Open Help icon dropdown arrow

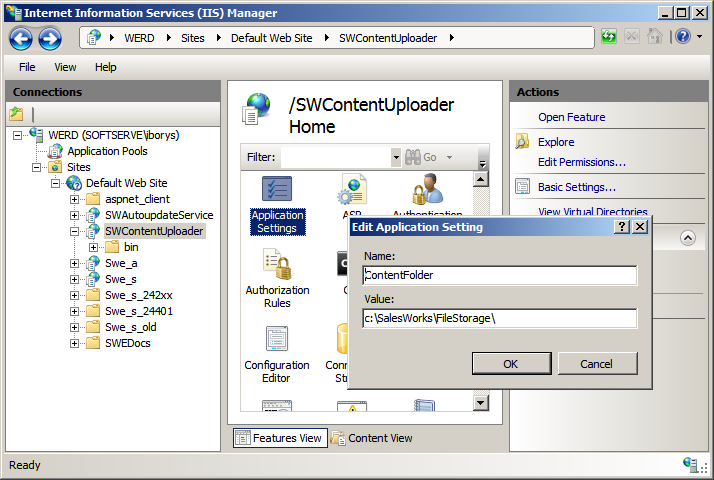[x=699, y=36]
